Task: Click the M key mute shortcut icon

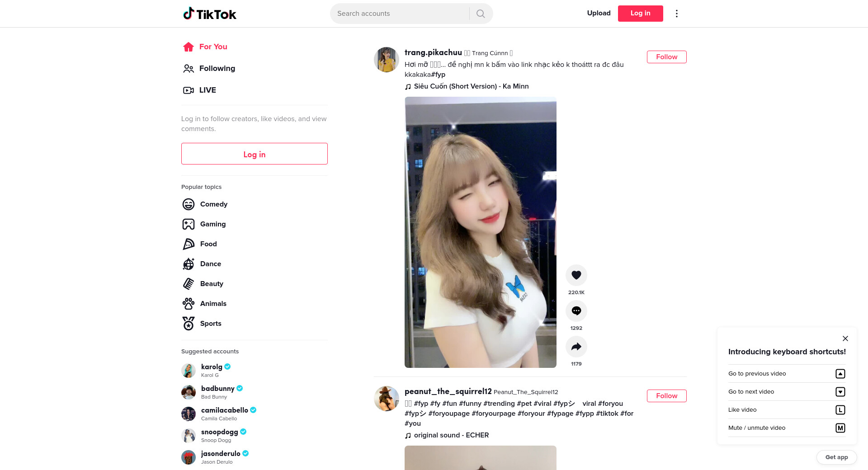Action: coord(840,428)
